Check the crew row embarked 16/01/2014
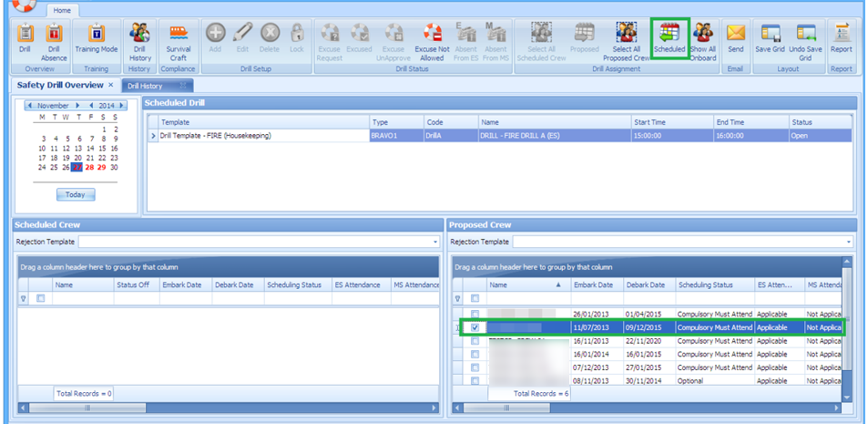The image size is (868, 424). [475, 354]
